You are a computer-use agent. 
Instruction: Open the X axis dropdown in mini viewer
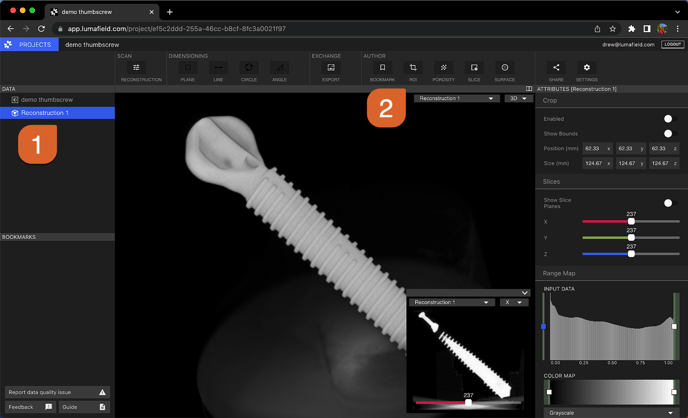pyautogui.click(x=514, y=302)
